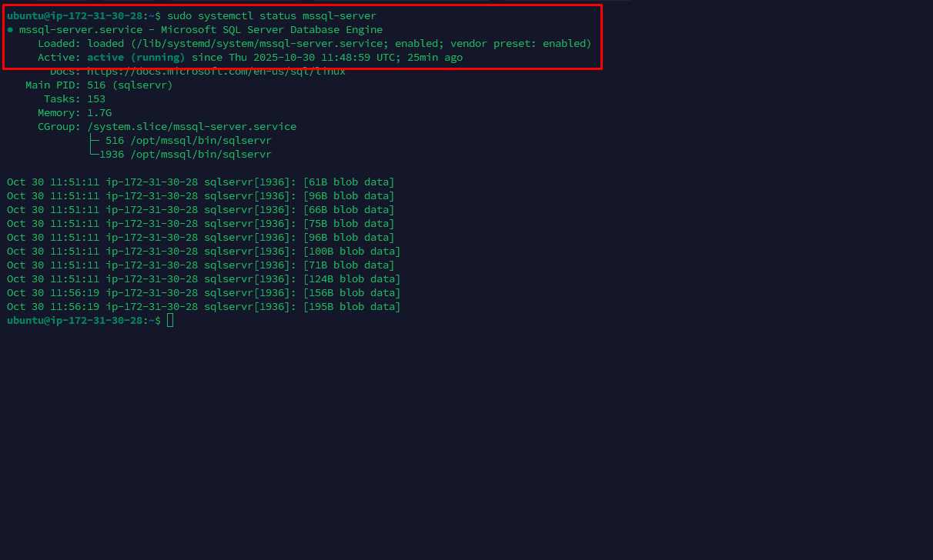Screen dimensions: 933x560
Task: Click the '[124B blob data]' log entry
Action: click(x=352, y=279)
